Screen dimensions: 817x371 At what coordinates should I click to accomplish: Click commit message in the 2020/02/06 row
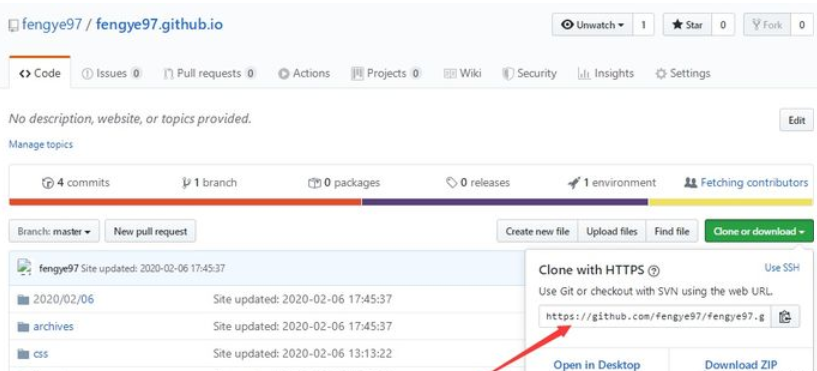(x=303, y=300)
